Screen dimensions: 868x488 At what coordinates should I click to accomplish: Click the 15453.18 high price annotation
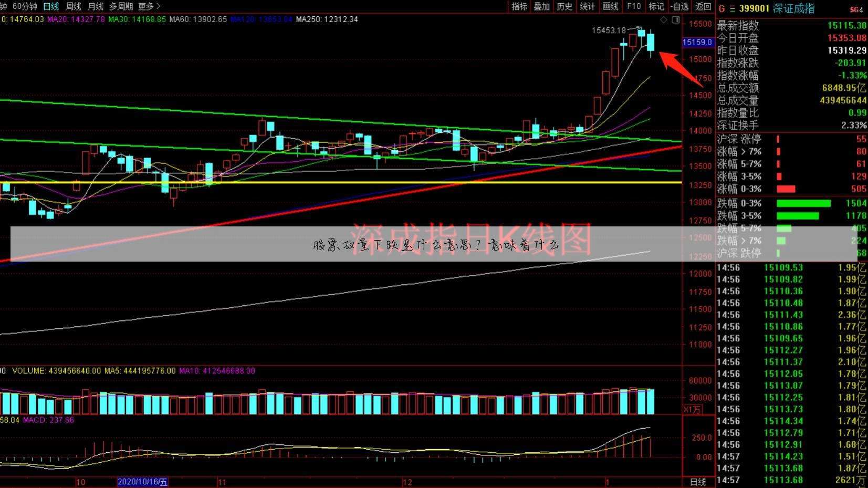click(609, 30)
